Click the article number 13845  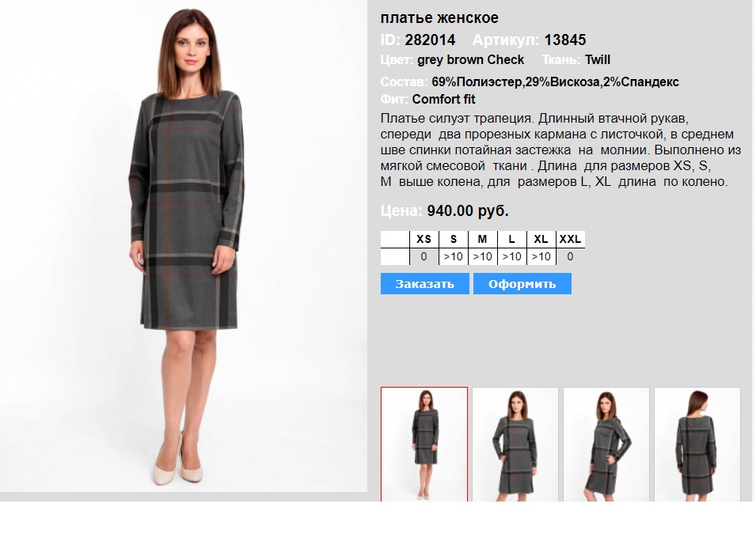565,40
